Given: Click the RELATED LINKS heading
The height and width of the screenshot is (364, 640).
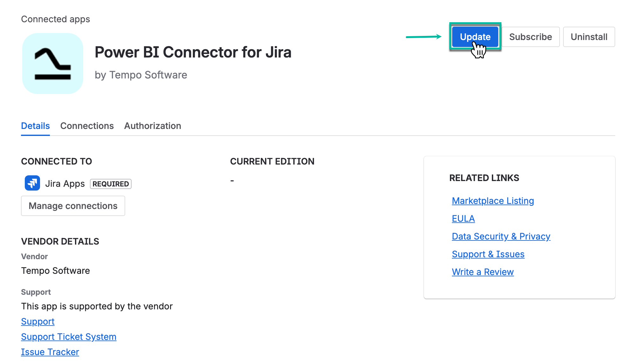Looking at the screenshot, I should pyautogui.click(x=484, y=178).
